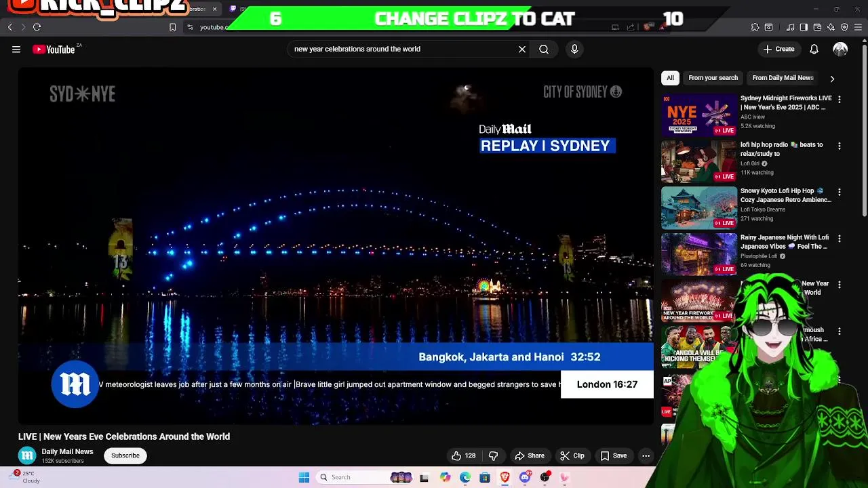Open options for Sydney Midnight Fireworks video
Viewport: 868px width, 488px height.
coord(840,100)
